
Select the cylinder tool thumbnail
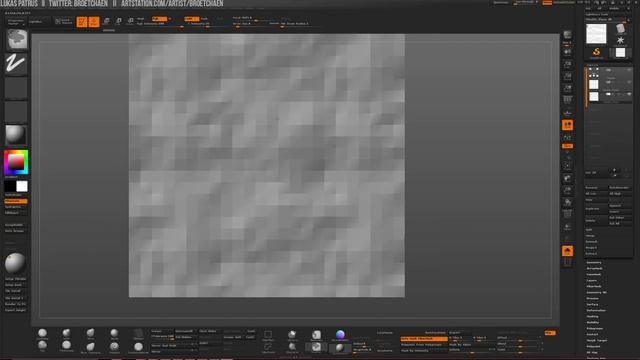(620, 29)
